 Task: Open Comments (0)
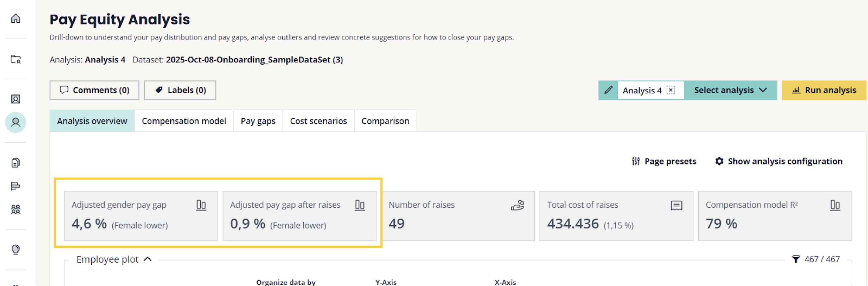point(94,90)
